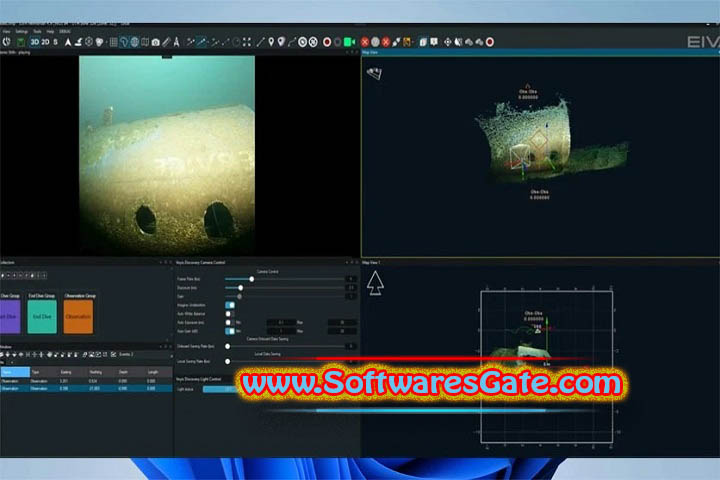Click the camera snapshot toolbar icon
The height and width of the screenshot is (480, 720).
click(x=156, y=43)
